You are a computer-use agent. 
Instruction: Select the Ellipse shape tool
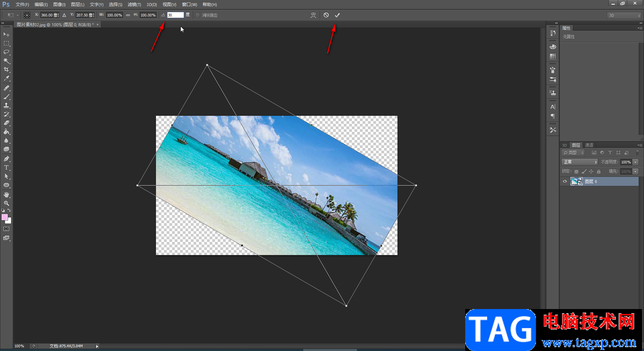[x=6, y=185]
